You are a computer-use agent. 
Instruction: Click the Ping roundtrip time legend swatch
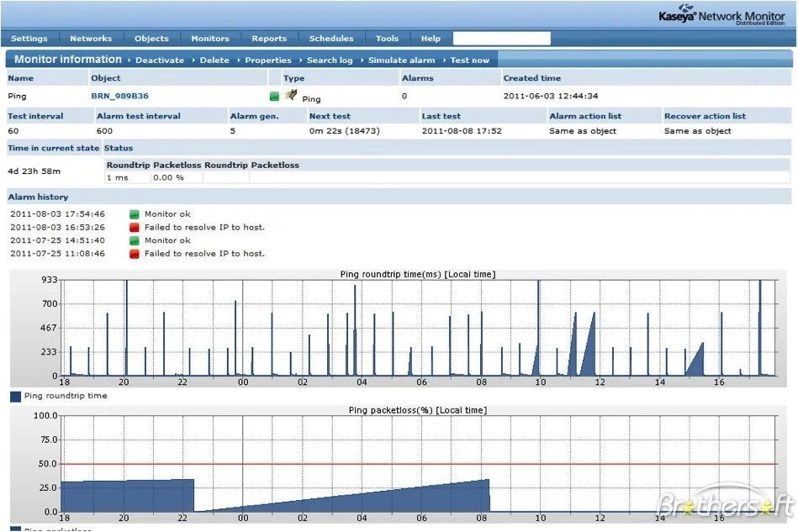coord(15,396)
